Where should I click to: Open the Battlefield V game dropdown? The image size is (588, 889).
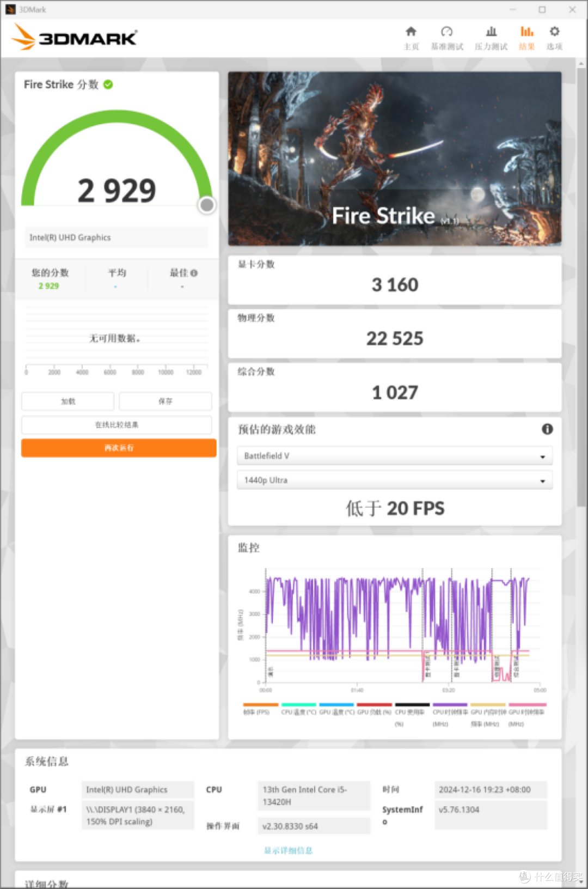coord(395,456)
